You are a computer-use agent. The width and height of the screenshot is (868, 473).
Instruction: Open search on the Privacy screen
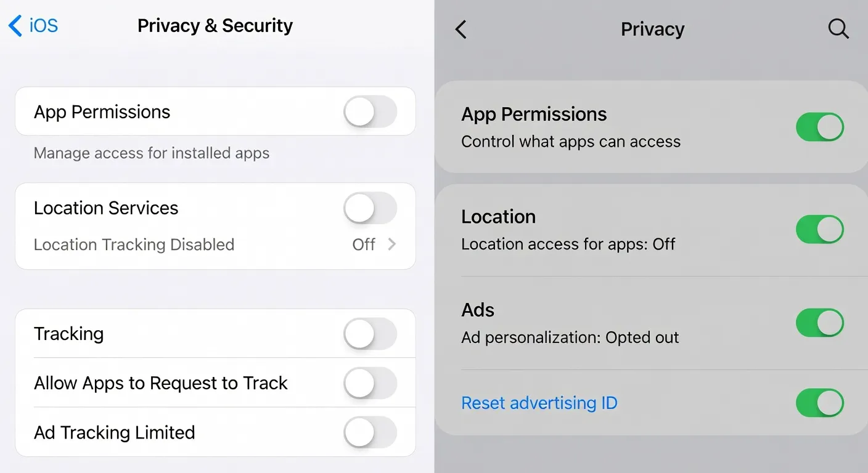click(838, 29)
